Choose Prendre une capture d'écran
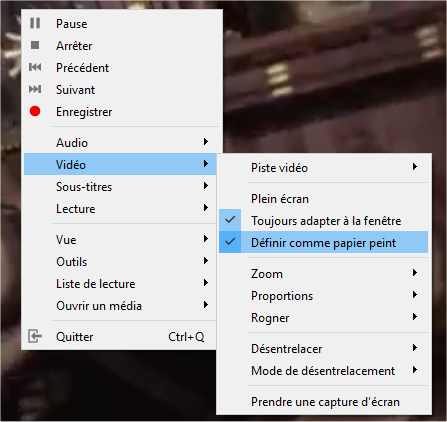The width and height of the screenshot is (447, 422). point(323,402)
